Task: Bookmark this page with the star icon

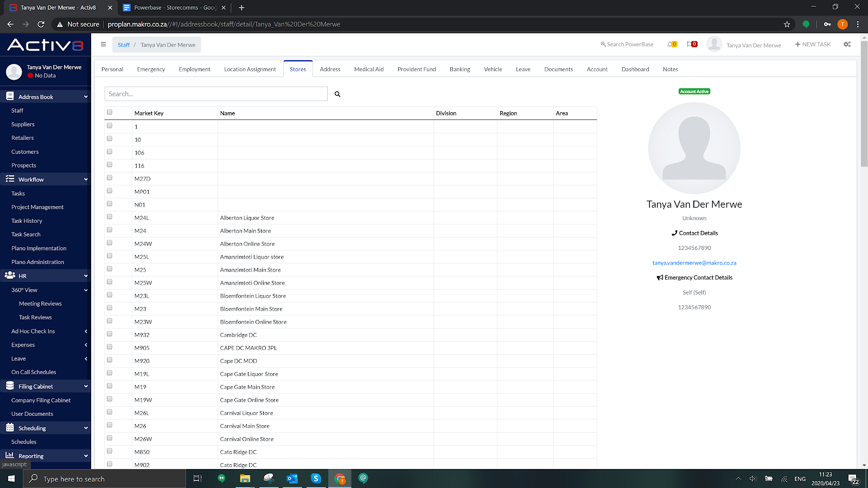Action: tap(787, 24)
